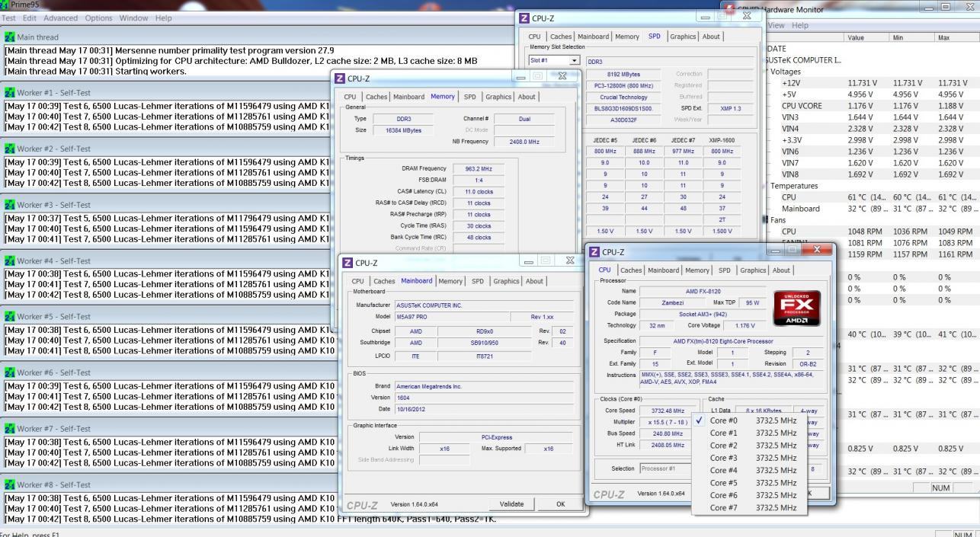Open Prime95 Window menu
Screen dimensions: 980x537
[x=134, y=18]
